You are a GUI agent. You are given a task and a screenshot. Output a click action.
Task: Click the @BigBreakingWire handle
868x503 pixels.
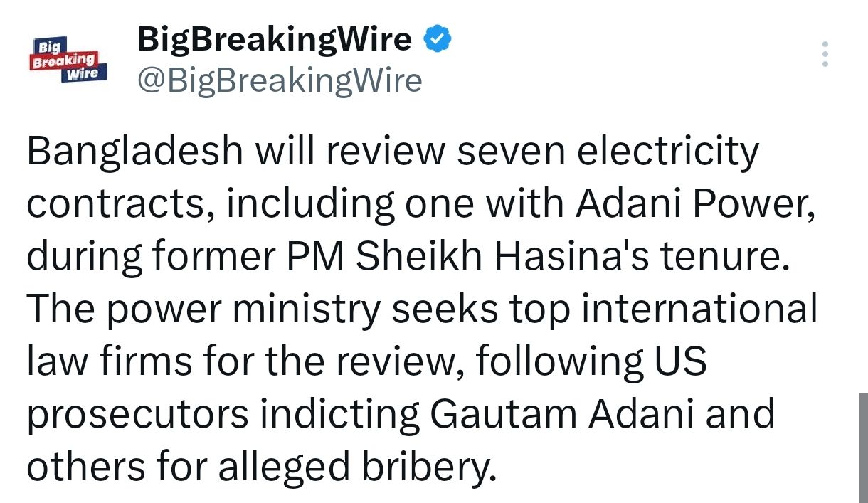coord(279,80)
